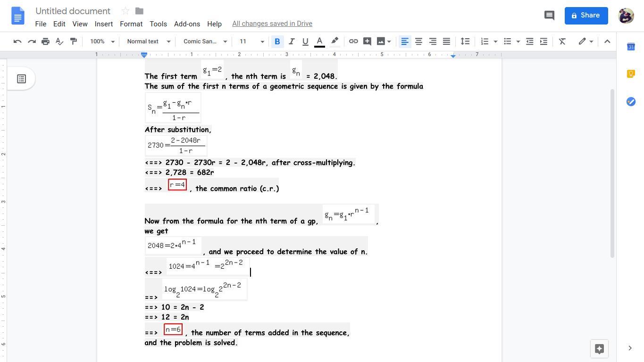This screenshot has width=644, height=362.
Task: Pick a text color
Action: (x=319, y=41)
